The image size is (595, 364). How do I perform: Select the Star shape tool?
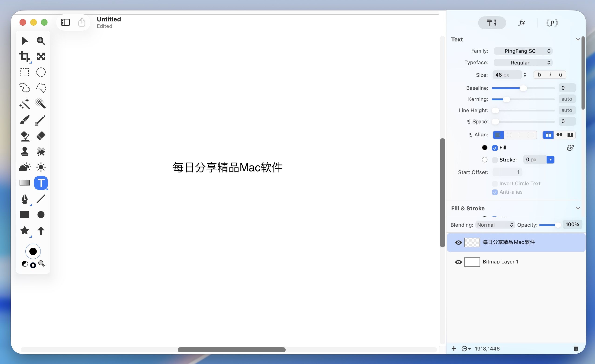point(24,230)
